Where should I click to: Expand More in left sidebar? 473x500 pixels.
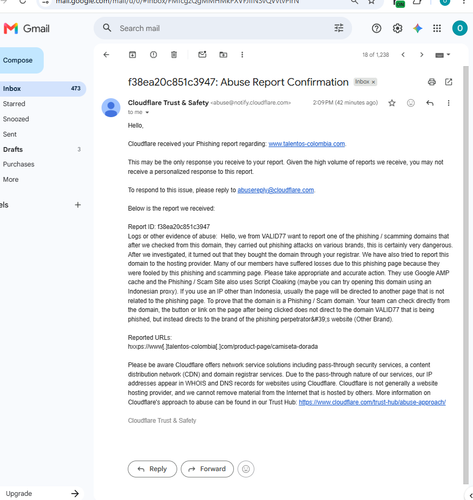click(x=11, y=179)
